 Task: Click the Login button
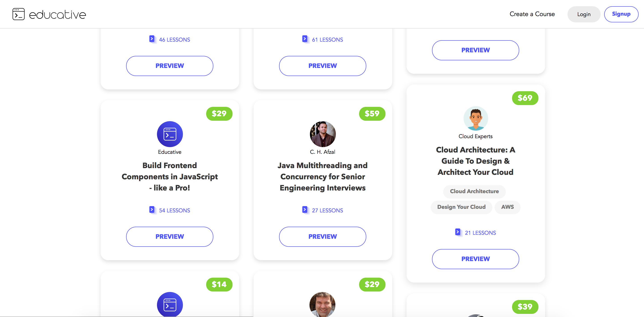[584, 15]
